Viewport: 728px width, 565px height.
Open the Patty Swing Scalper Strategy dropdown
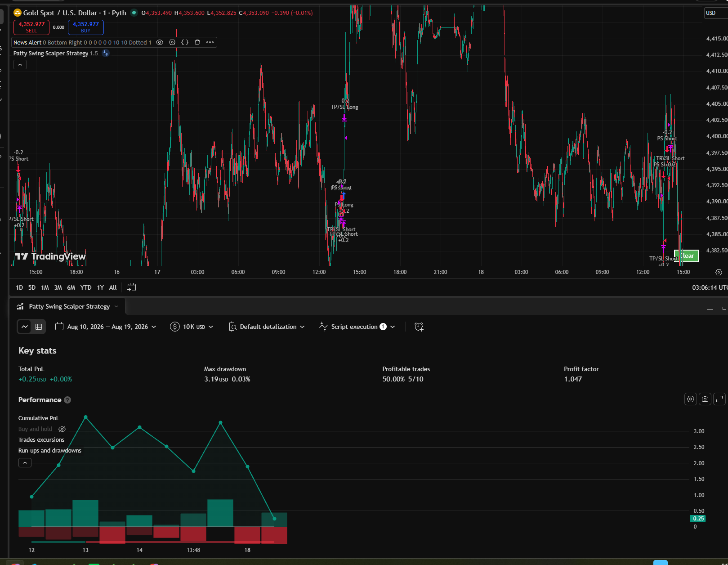click(x=74, y=306)
